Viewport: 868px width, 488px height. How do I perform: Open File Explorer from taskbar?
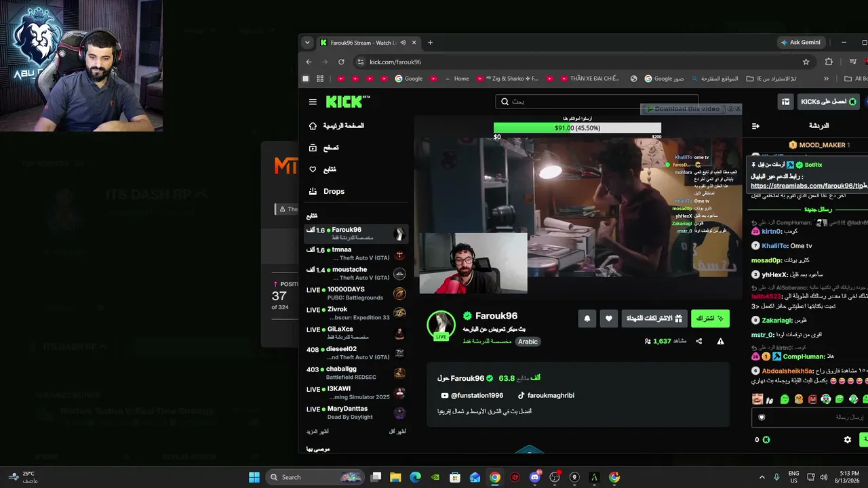point(395,477)
